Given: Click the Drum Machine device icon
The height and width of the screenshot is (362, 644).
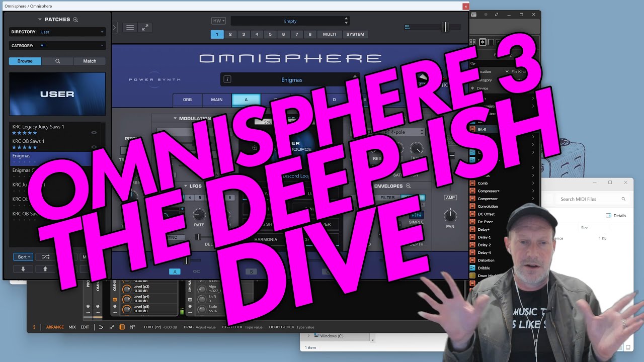Looking at the screenshot, I should (x=472, y=276).
